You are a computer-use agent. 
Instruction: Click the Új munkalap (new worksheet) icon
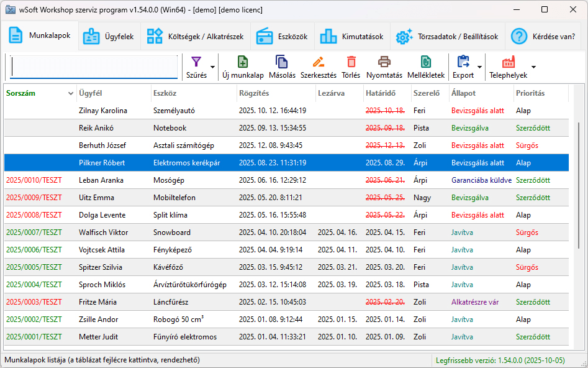243,62
